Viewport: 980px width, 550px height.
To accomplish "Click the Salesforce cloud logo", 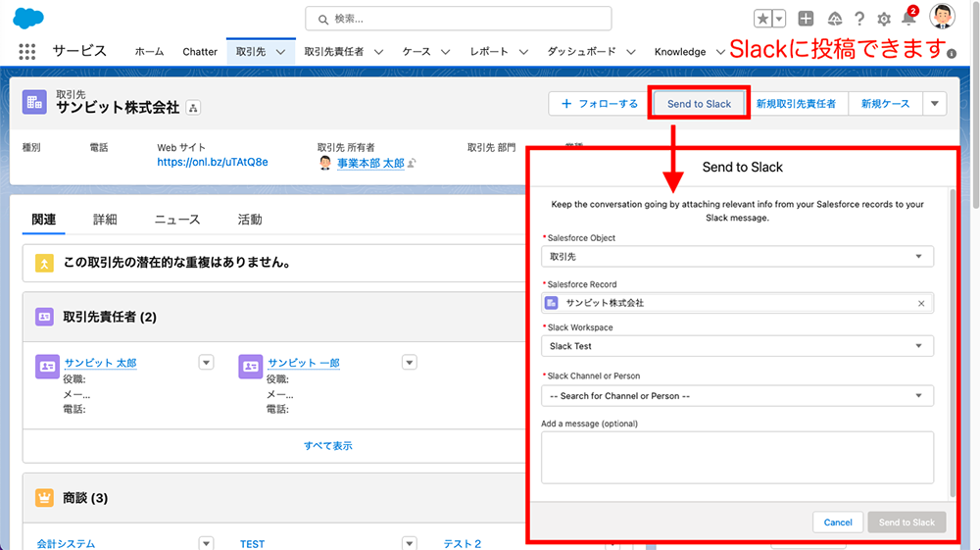I will 28,18.
